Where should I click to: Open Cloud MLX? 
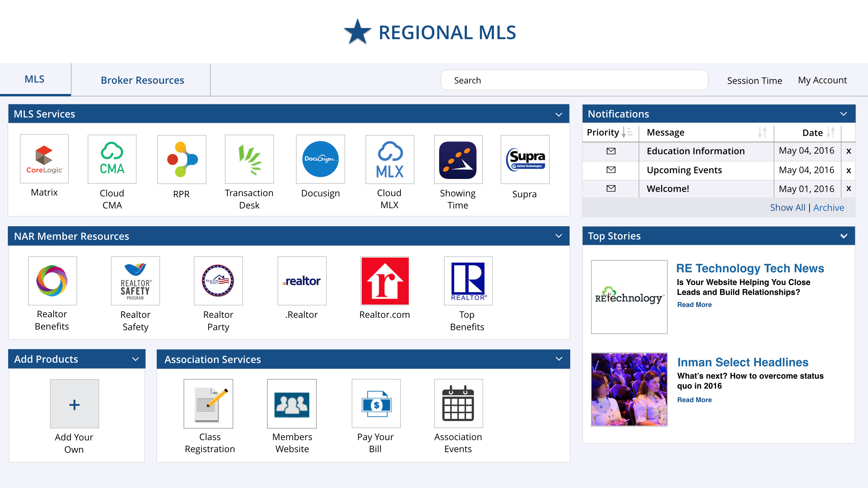point(390,159)
